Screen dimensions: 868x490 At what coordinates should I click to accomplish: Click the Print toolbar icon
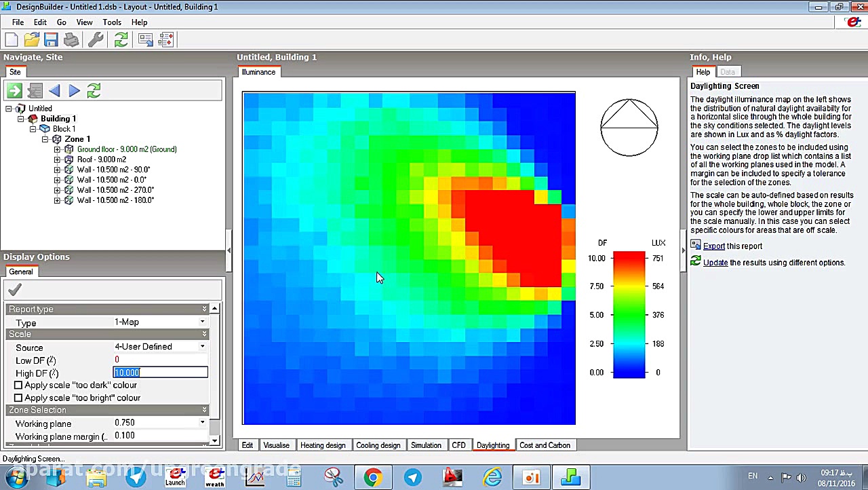coord(71,40)
